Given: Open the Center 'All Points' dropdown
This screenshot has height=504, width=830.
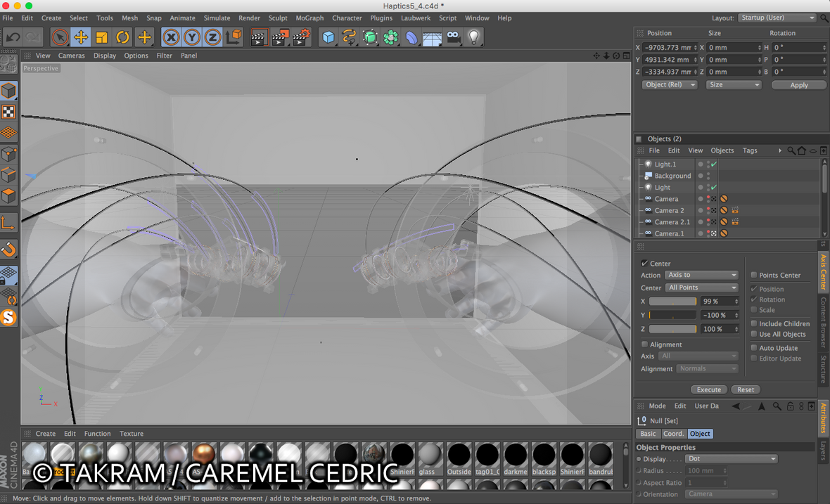Looking at the screenshot, I should (x=702, y=288).
